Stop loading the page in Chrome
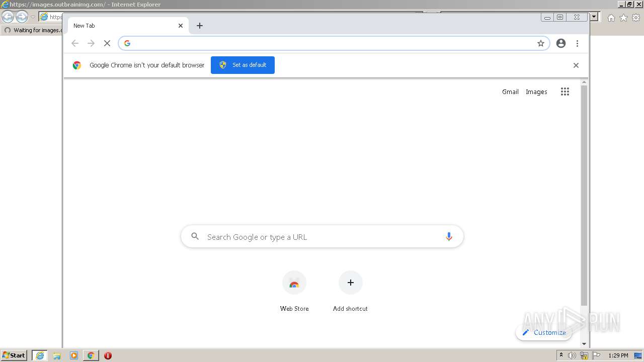 pos(107,43)
